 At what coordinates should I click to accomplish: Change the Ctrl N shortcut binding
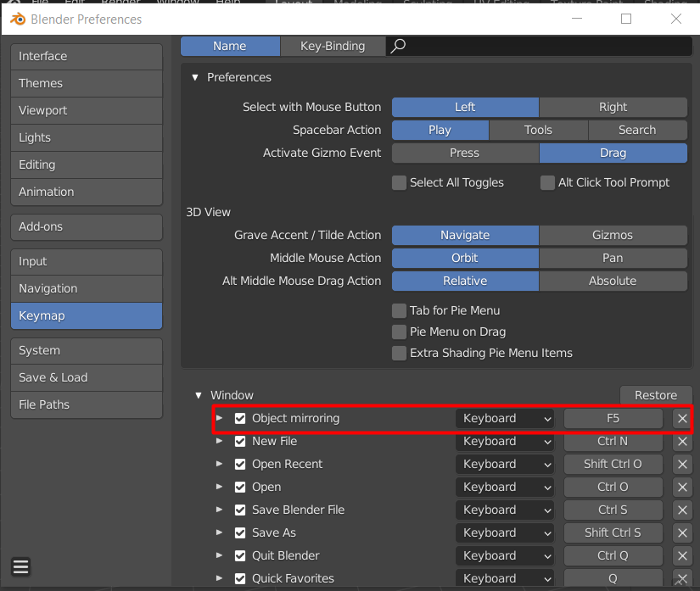613,441
